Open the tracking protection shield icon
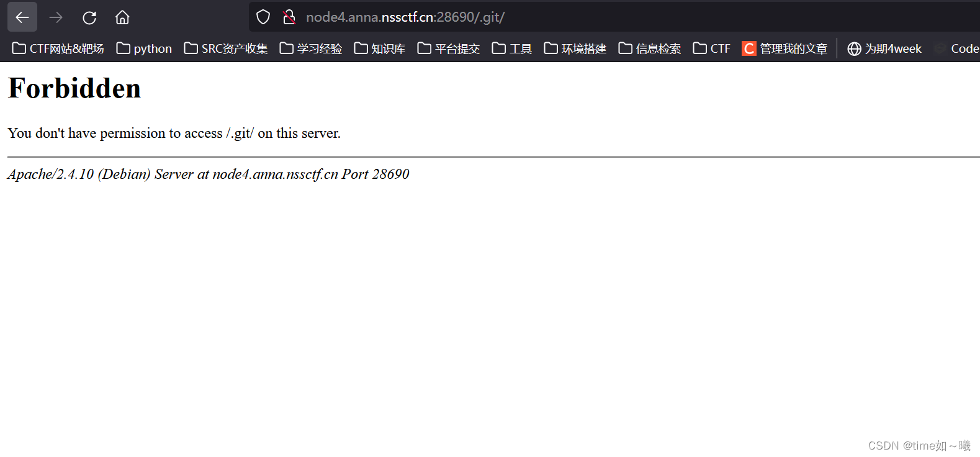The width and height of the screenshot is (980, 457). (x=263, y=17)
